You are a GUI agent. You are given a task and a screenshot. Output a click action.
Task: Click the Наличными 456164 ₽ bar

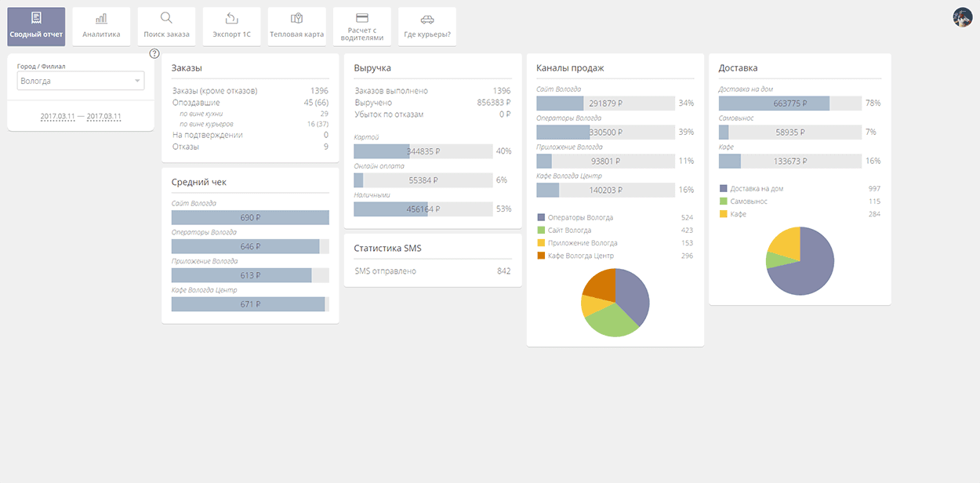click(423, 209)
